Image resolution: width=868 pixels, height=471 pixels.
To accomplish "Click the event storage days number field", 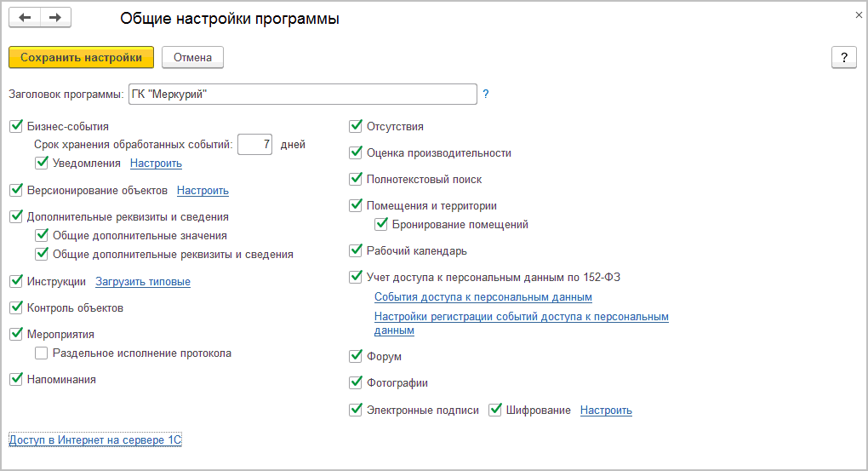I will [x=254, y=145].
